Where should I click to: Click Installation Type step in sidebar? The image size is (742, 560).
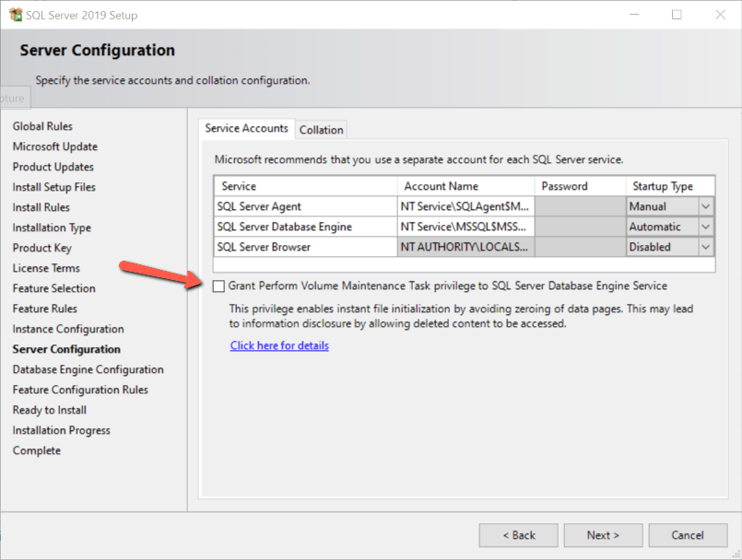coord(52,228)
